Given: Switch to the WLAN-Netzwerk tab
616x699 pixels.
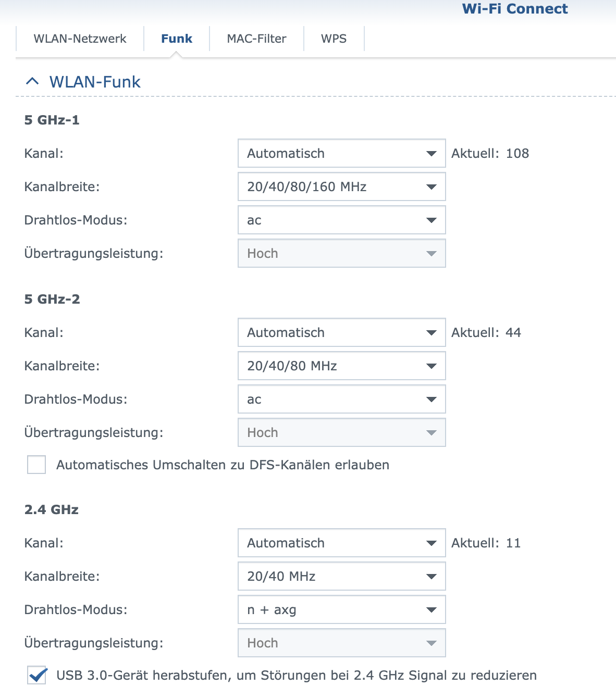Looking at the screenshot, I should (80, 39).
